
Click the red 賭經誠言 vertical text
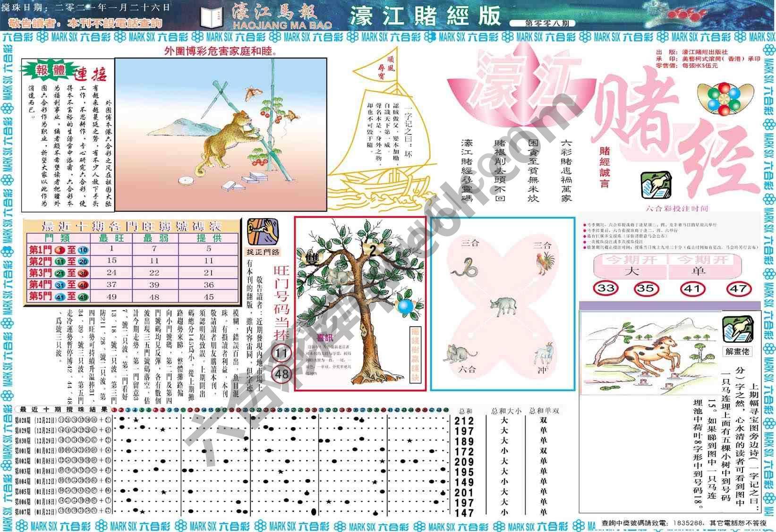(605, 167)
